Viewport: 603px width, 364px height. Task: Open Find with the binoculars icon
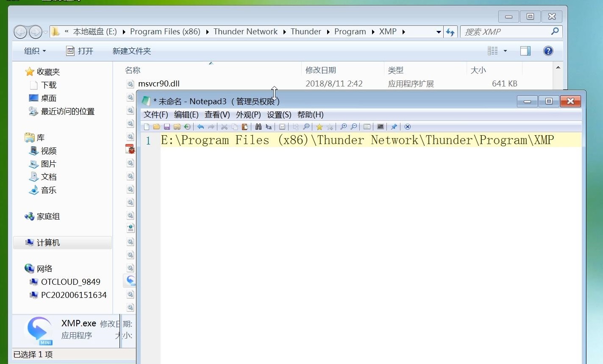click(x=258, y=127)
